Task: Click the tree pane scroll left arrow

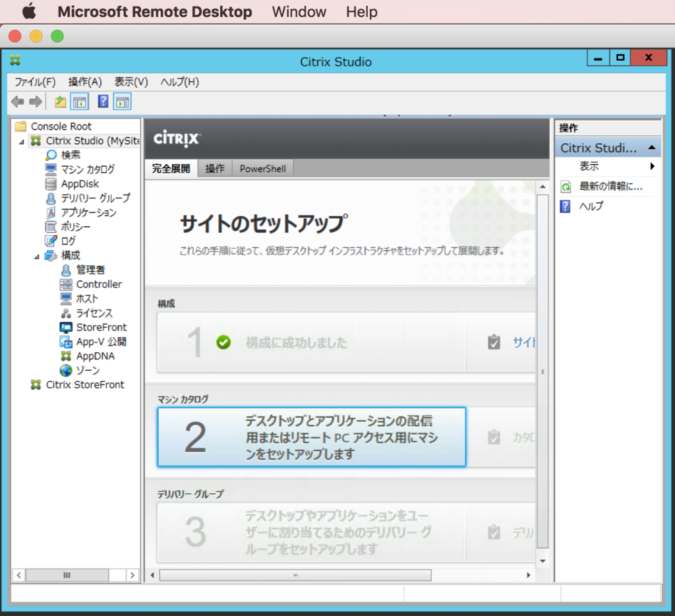Action: [18, 575]
